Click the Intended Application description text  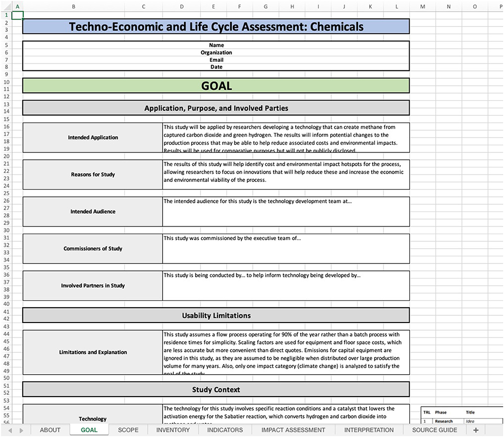click(286, 137)
